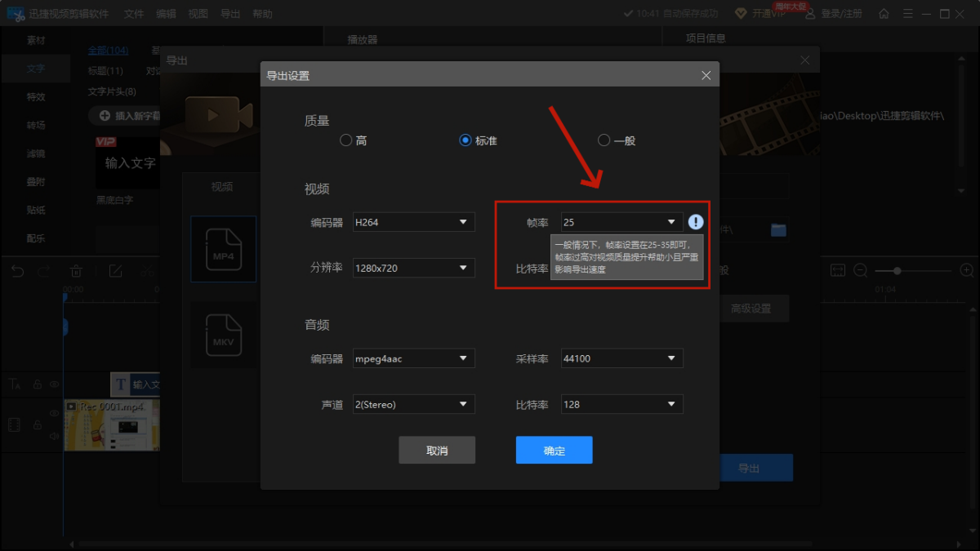Screen dimensions: 980x551
Task: Toggle visibility eye of text track
Action: click(x=54, y=384)
